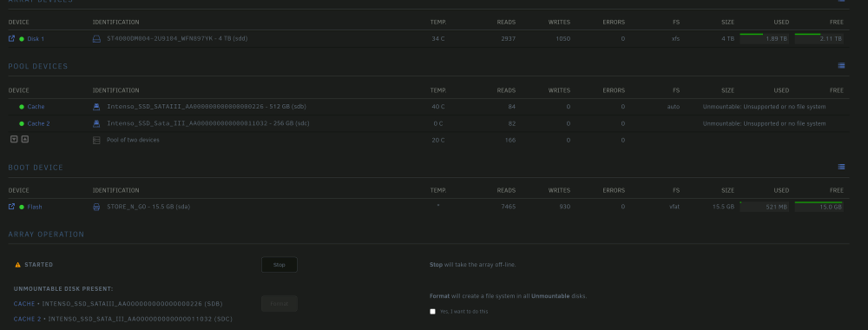The image size is (868, 330).
Task: Click USB drive icon beside STORE_N_GO
Action: [96, 207]
